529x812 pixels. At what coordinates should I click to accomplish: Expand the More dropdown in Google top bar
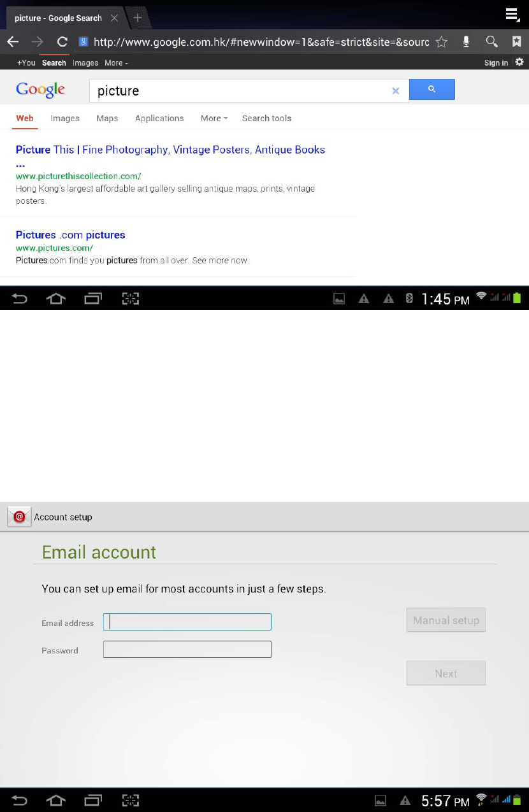(116, 63)
